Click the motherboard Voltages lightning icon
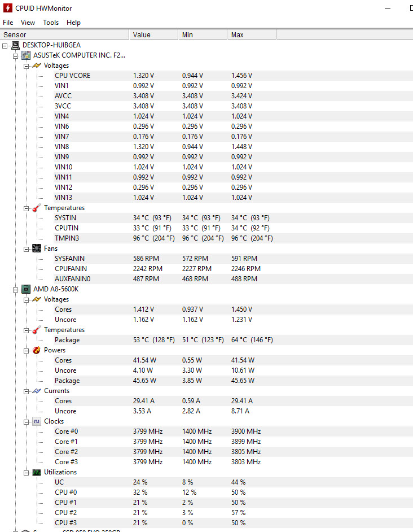This screenshot has width=413, height=532. [x=37, y=66]
